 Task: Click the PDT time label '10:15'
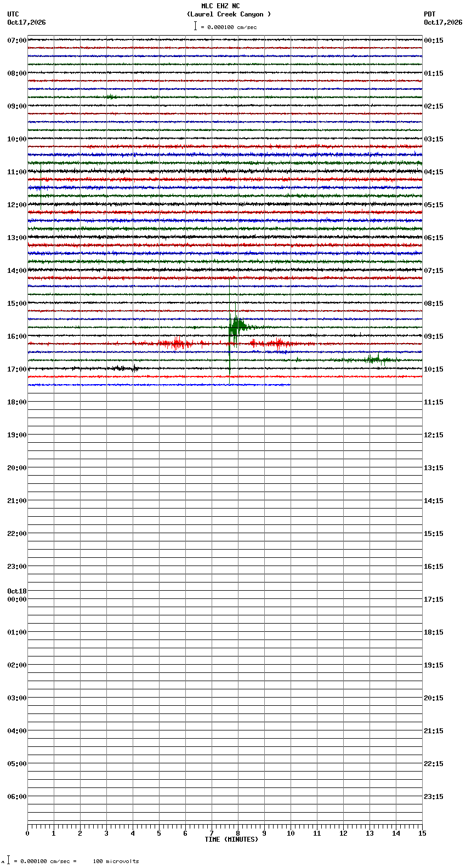pos(434,369)
